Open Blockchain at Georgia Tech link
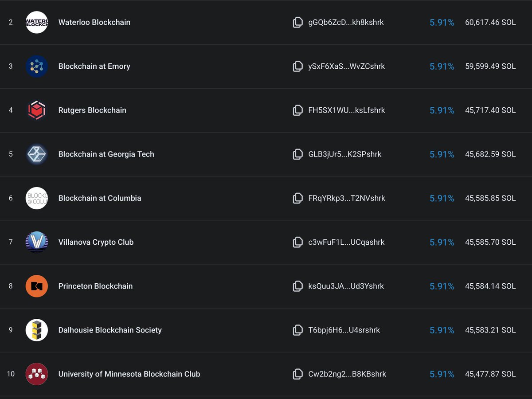 pos(106,154)
